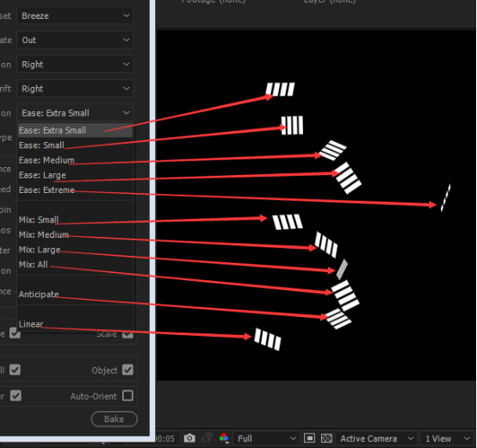
Task: Toggle the region of interest icon
Action: [x=309, y=439]
